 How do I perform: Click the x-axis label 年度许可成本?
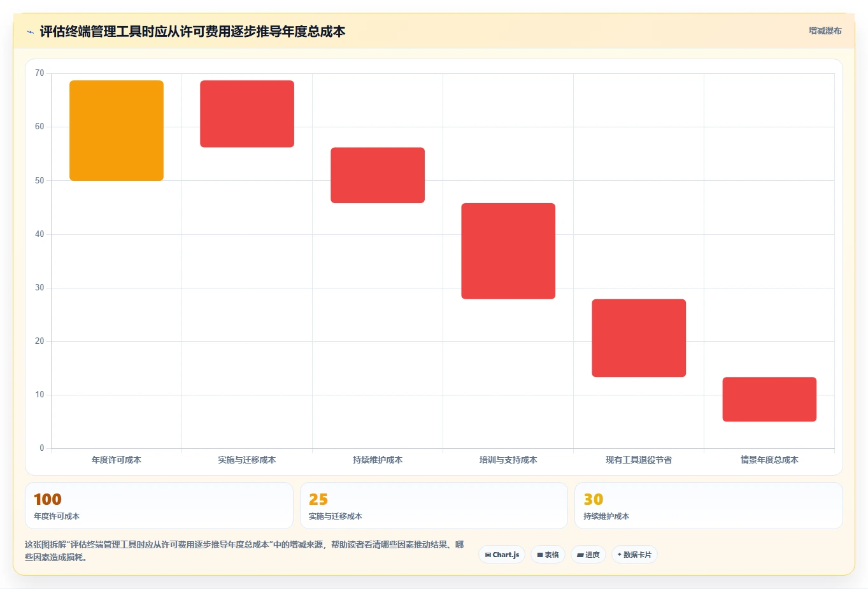[117, 460]
